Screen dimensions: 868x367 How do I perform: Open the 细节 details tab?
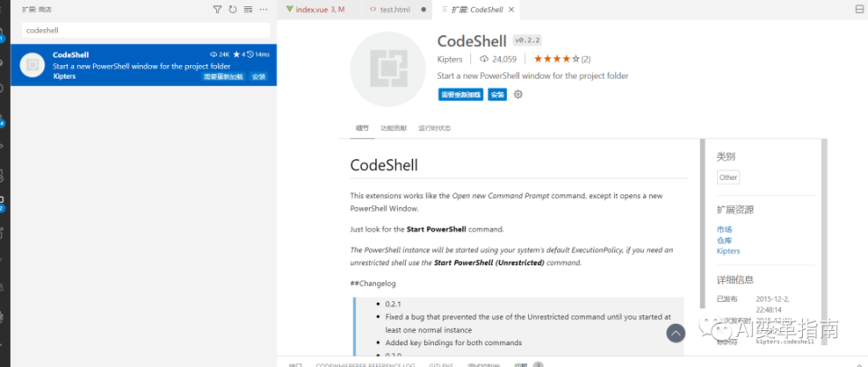pyautogui.click(x=362, y=128)
